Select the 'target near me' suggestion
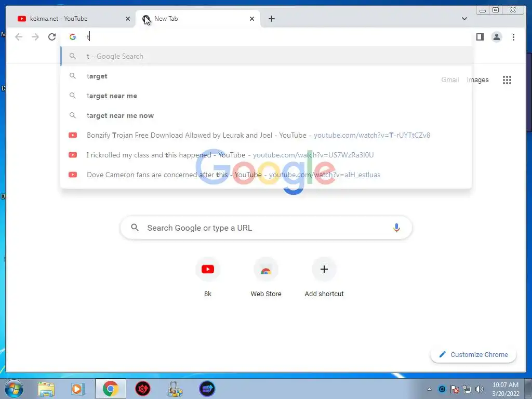This screenshot has height=399, width=532. click(266, 96)
